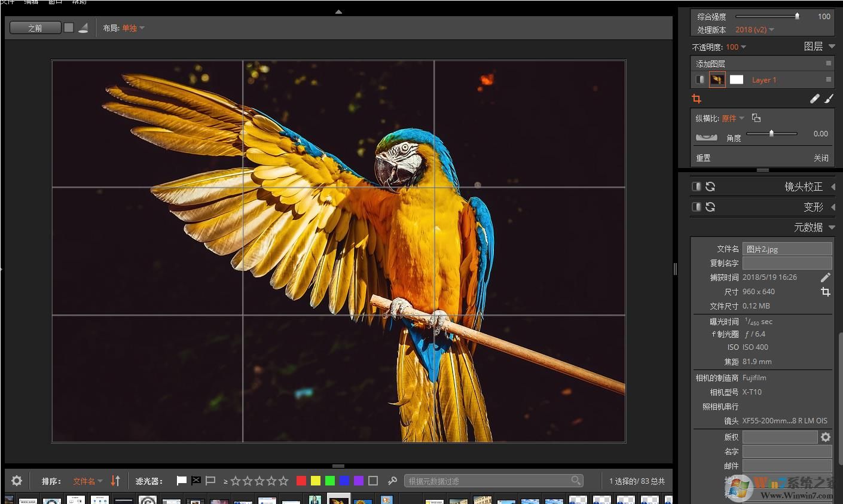Open the browser settings gear icon
This screenshot has height=504, width=843.
[x=16, y=481]
